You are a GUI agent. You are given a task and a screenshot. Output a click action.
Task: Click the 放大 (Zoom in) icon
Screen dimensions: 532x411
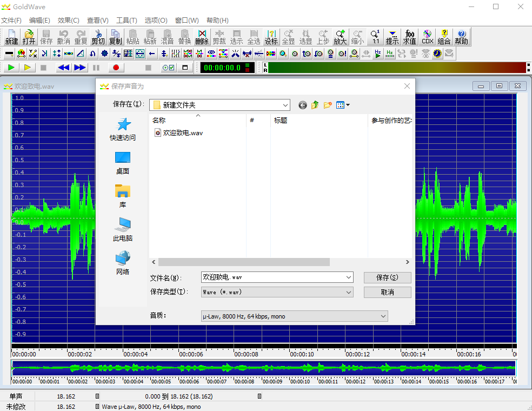[x=340, y=37]
